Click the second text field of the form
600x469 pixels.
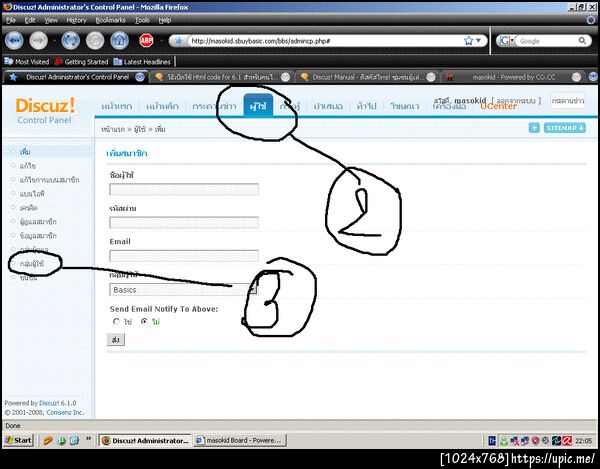coord(184,222)
